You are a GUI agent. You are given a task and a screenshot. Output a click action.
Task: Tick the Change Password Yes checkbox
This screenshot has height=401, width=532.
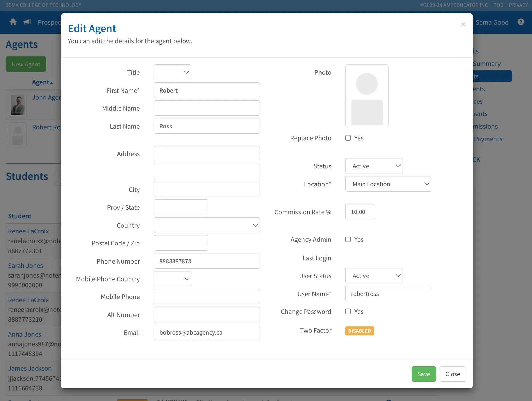(348, 312)
